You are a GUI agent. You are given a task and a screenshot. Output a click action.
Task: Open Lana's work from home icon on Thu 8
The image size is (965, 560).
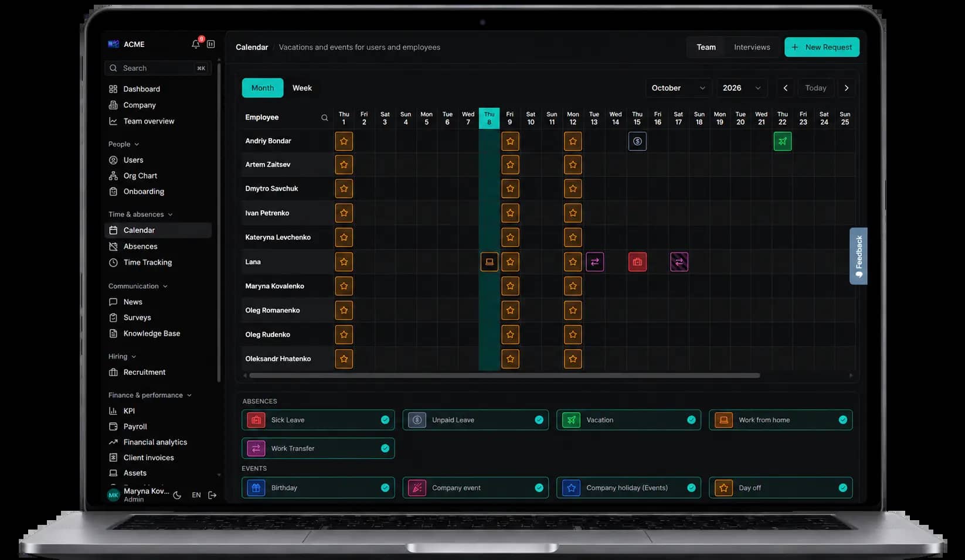click(x=489, y=262)
